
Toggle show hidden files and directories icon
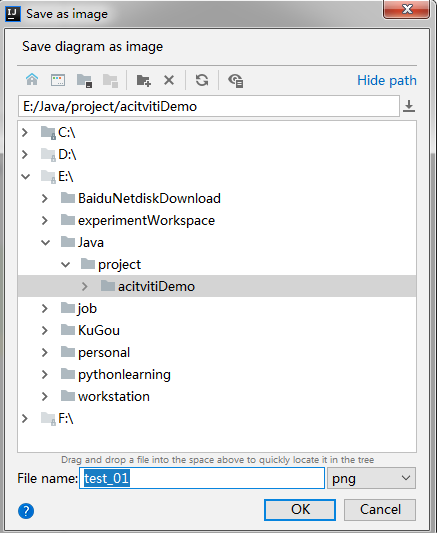coord(236,81)
